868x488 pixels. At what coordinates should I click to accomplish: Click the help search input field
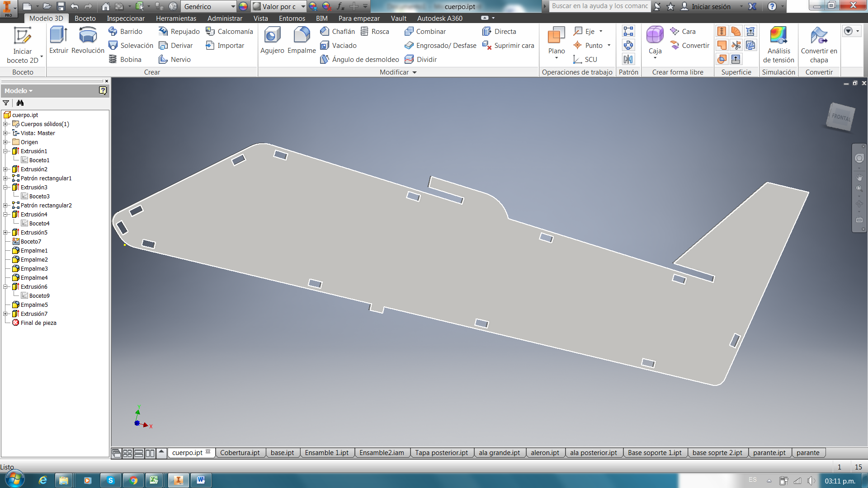click(599, 6)
